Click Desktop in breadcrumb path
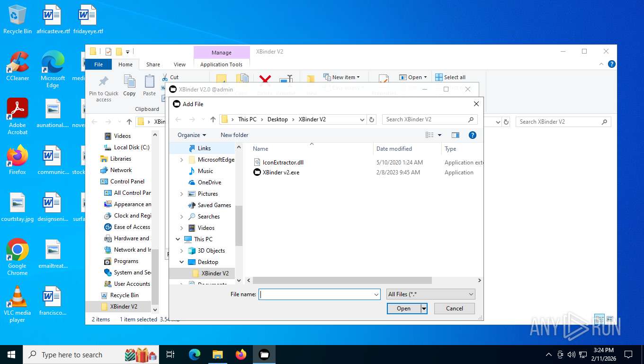This screenshot has width=644, height=364. 277,119
